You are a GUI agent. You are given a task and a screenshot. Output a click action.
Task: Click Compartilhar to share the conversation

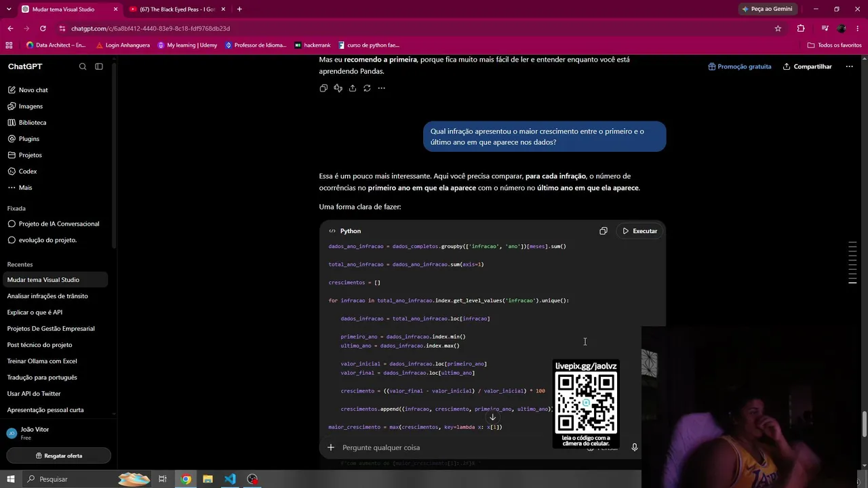point(807,66)
